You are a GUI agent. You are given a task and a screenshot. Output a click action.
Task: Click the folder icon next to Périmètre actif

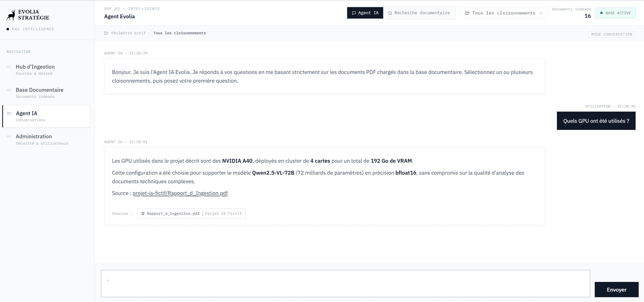tap(106, 33)
